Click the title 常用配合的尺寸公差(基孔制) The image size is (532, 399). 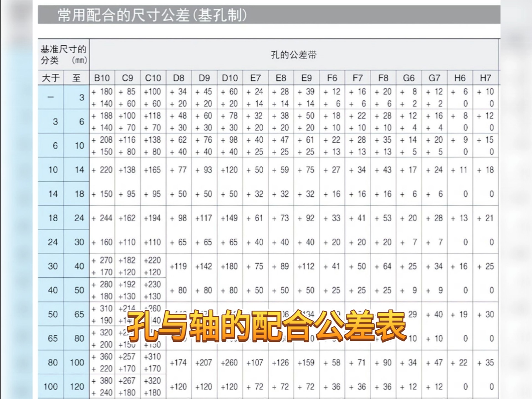point(152,15)
